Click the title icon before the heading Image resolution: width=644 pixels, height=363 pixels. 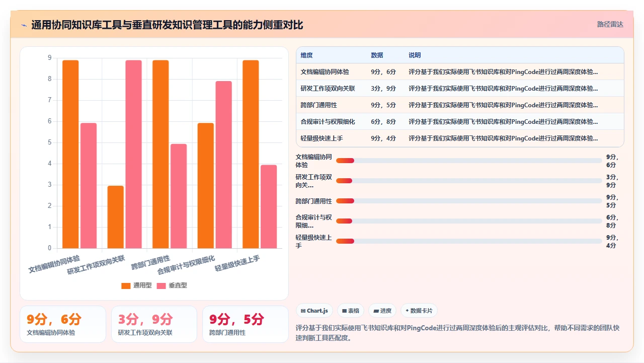(x=24, y=25)
